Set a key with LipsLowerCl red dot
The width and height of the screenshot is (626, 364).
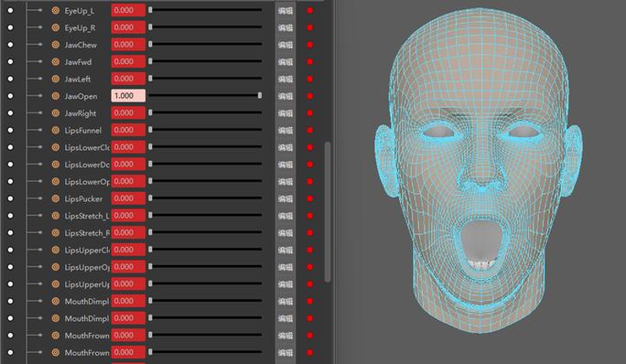click(x=310, y=147)
